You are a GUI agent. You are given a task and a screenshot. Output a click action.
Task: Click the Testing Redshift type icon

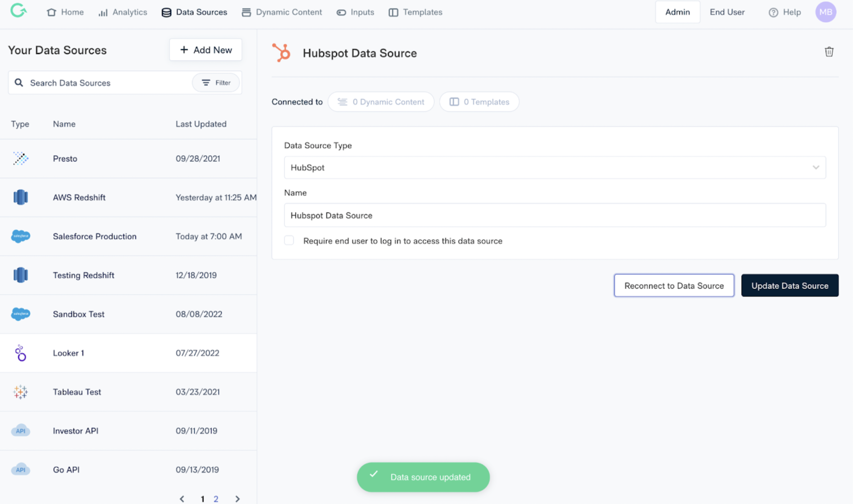(21, 275)
